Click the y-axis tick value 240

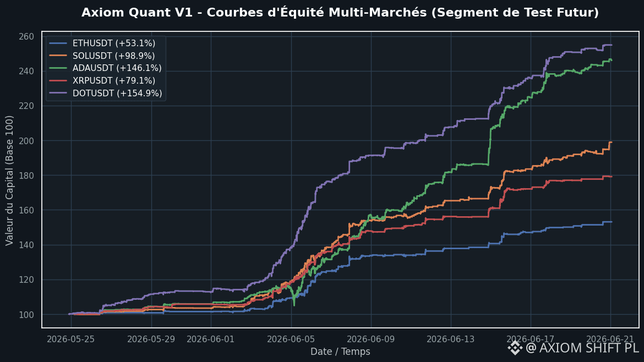[26, 72]
